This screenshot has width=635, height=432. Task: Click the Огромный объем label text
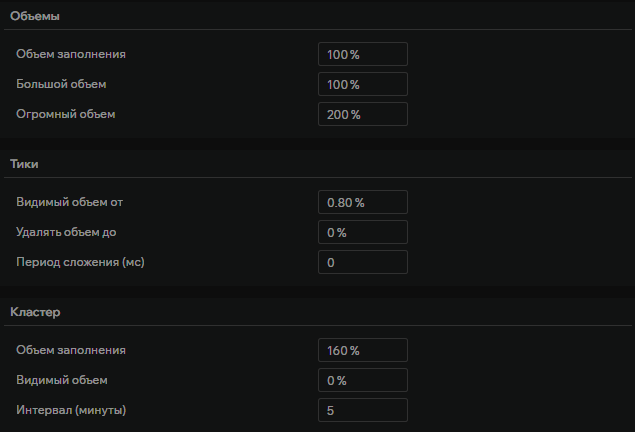pos(66,114)
